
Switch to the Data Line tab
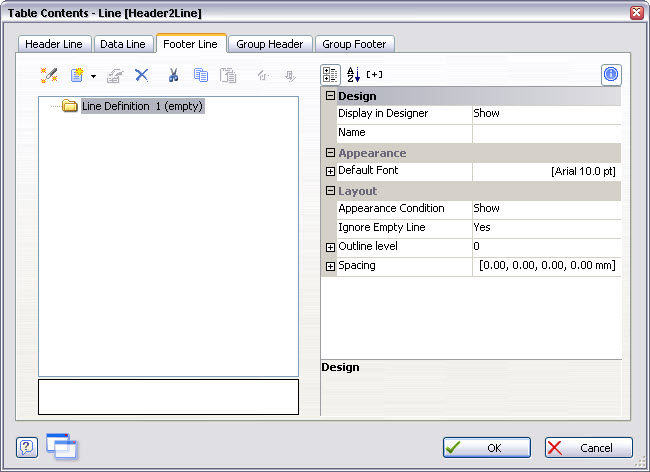click(123, 44)
